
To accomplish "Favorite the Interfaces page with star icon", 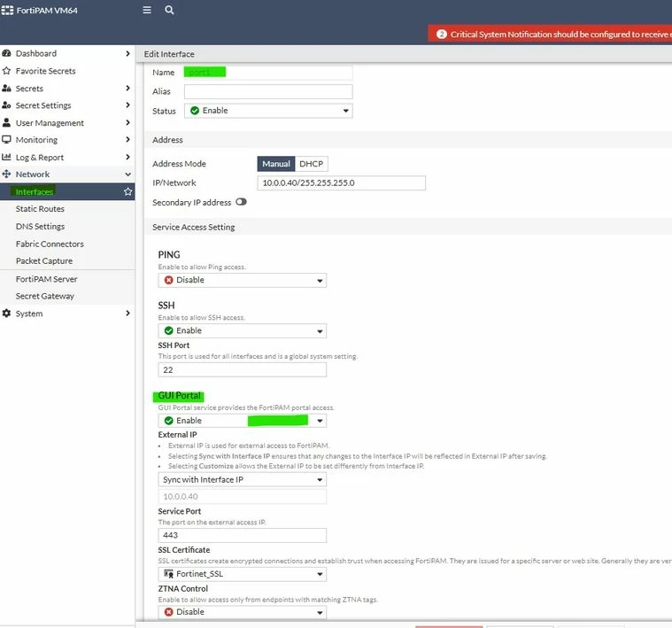I will (127, 191).
